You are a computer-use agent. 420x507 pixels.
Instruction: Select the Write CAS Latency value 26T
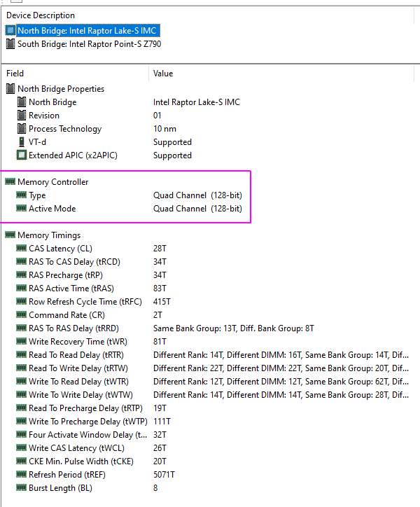point(160,448)
